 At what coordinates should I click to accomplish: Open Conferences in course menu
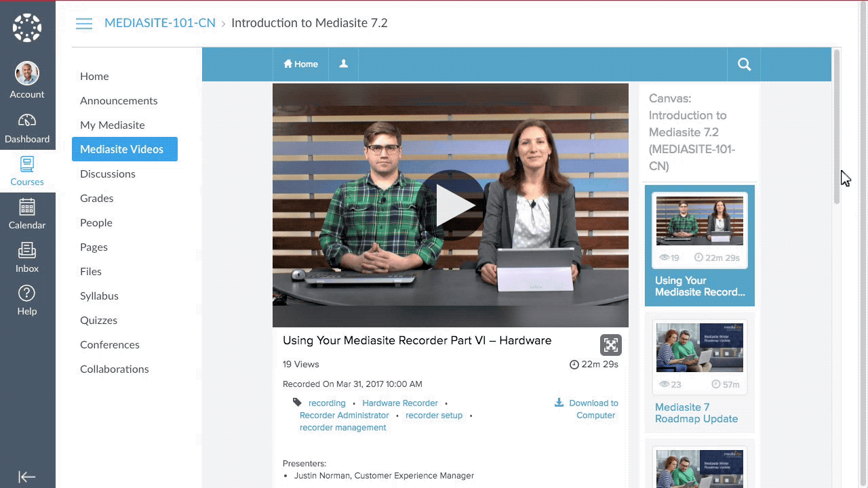[x=110, y=345]
